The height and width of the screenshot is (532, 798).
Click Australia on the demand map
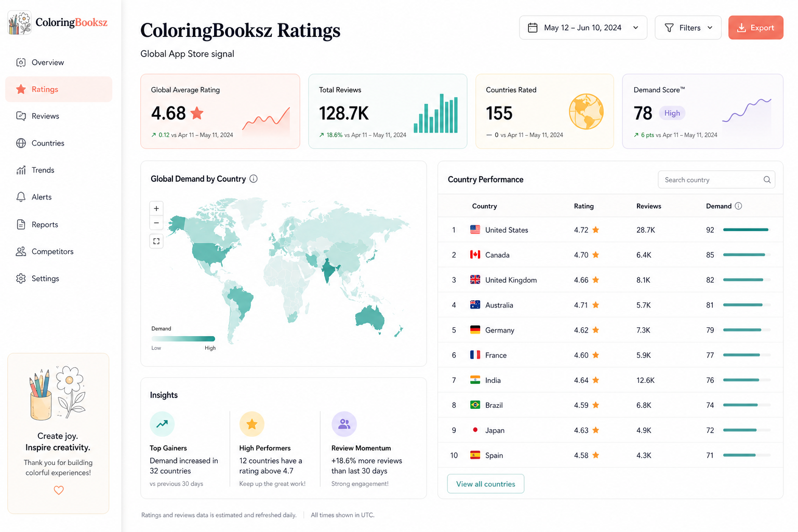point(370,318)
